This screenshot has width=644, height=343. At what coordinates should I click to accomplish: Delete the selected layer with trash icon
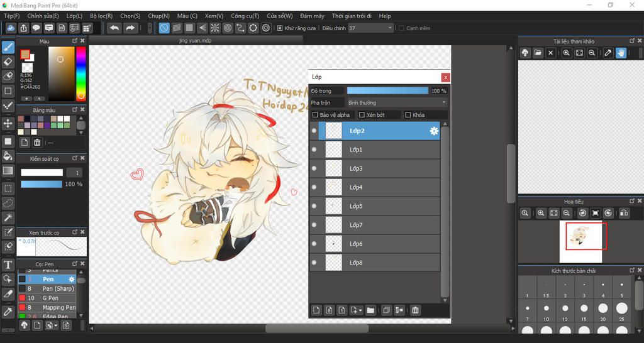pyautogui.click(x=415, y=310)
